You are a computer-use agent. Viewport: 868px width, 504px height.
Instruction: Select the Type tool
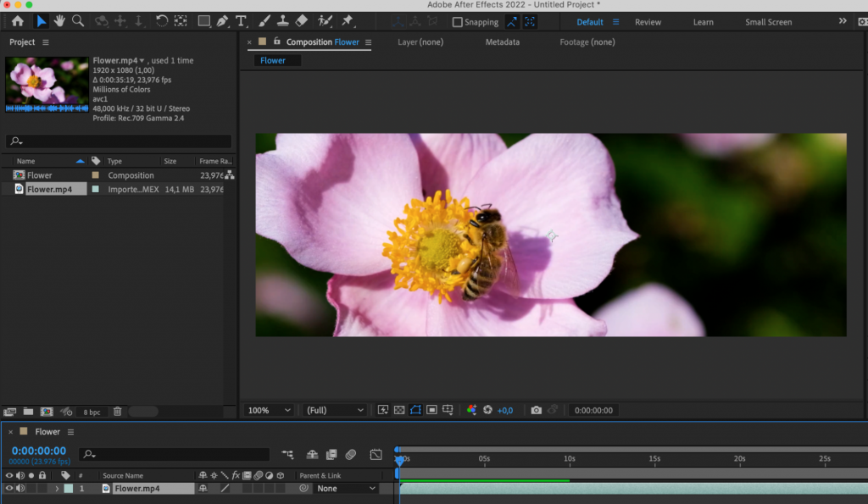(242, 21)
